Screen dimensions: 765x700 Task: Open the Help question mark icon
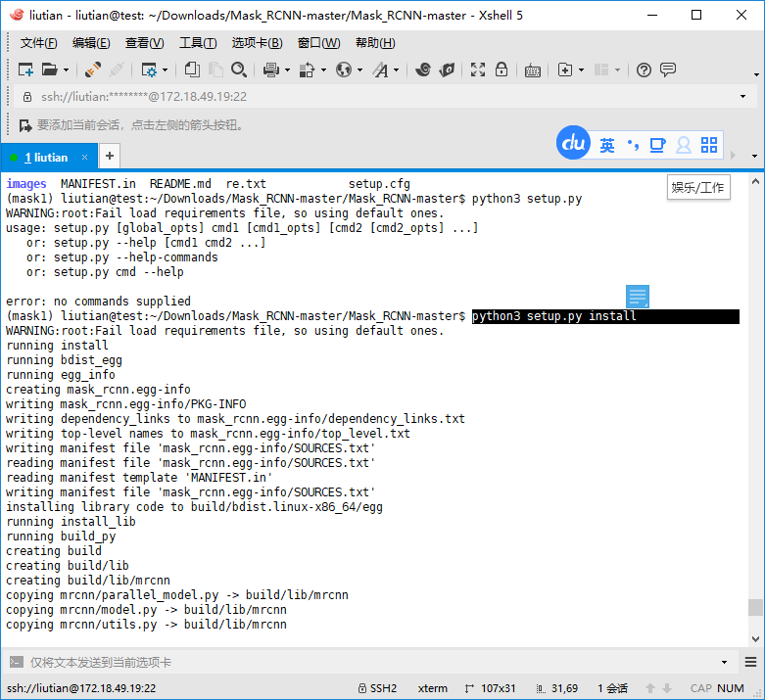[x=644, y=70]
